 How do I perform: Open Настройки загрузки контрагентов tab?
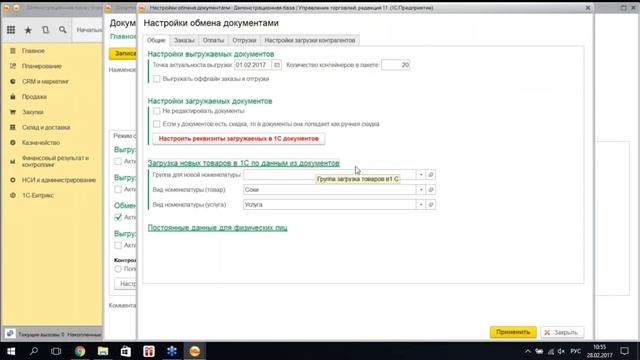310,40
